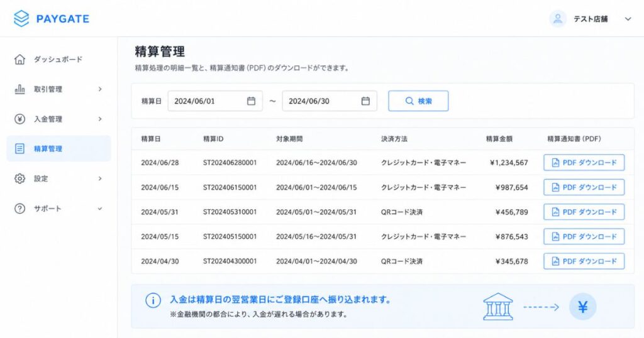Click PDF file icon in ¥876,543 row
This screenshot has height=338, width=644.
pyautogui.click(x=555, y=236)
